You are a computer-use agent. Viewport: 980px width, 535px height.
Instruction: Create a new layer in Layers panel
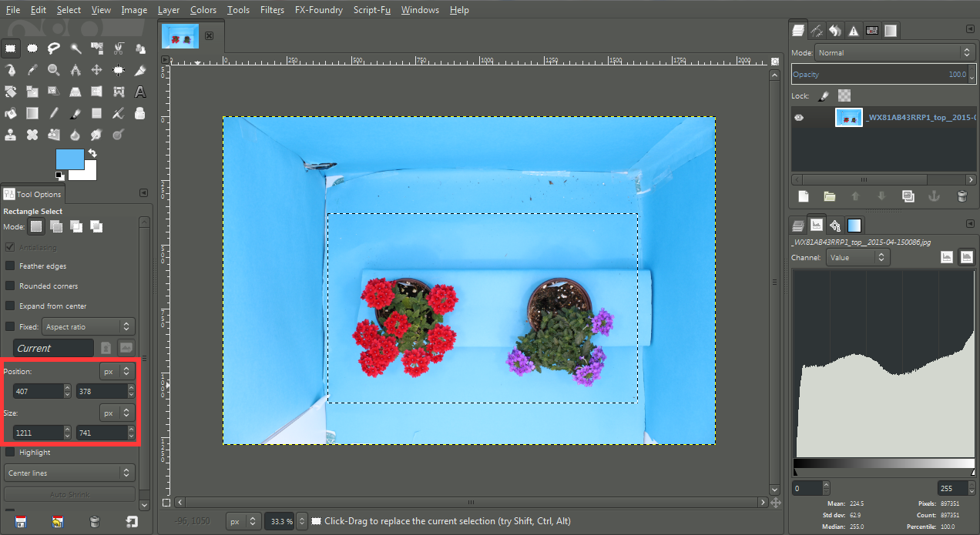tap(803, 196)
